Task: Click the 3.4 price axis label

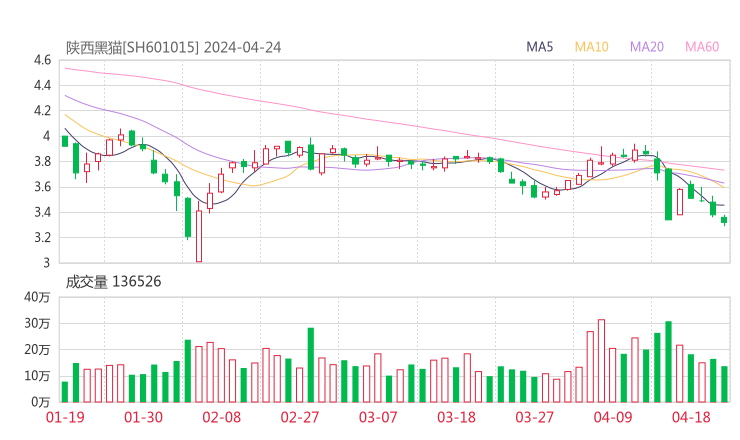Action: point(42,212)
